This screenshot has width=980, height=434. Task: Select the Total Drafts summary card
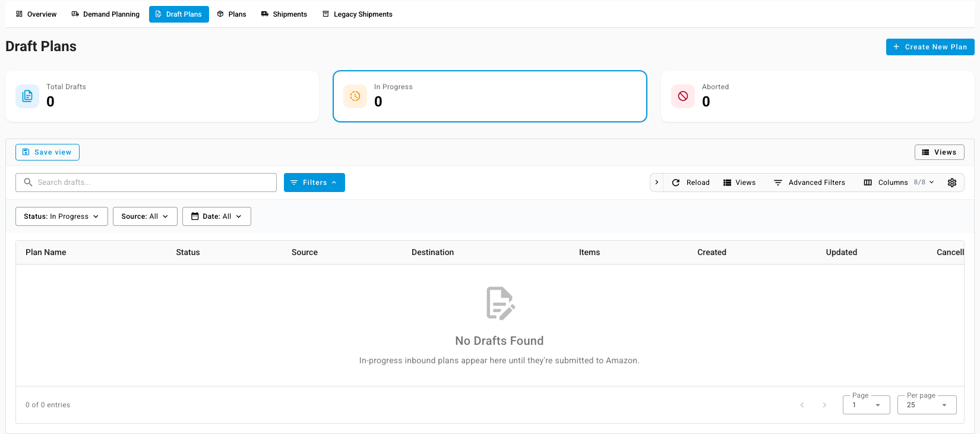(162, 96)
